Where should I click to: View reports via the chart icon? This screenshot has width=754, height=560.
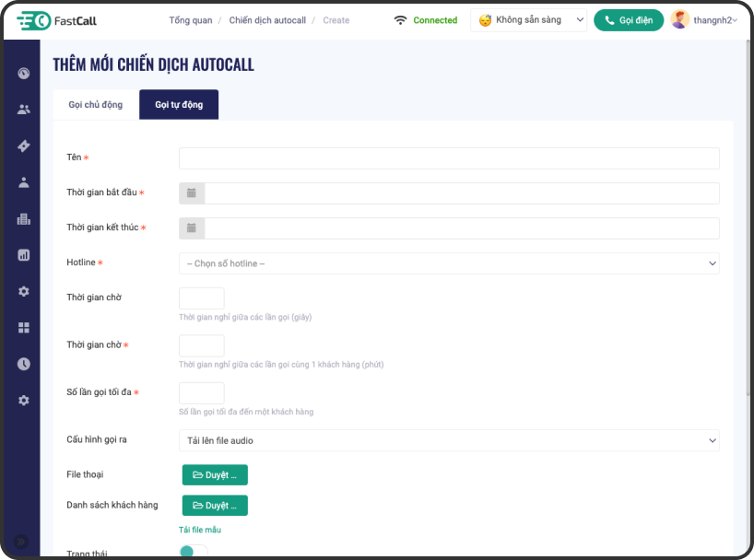point(23,254)
